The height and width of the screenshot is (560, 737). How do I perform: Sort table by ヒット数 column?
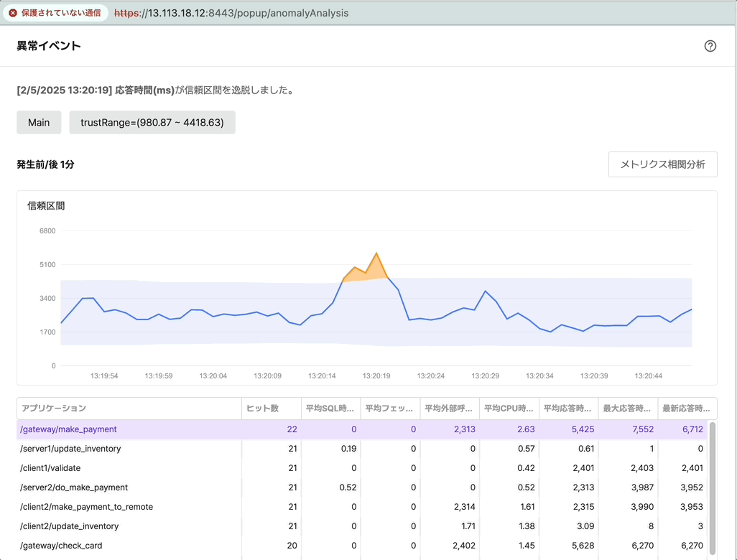[262, 409]
